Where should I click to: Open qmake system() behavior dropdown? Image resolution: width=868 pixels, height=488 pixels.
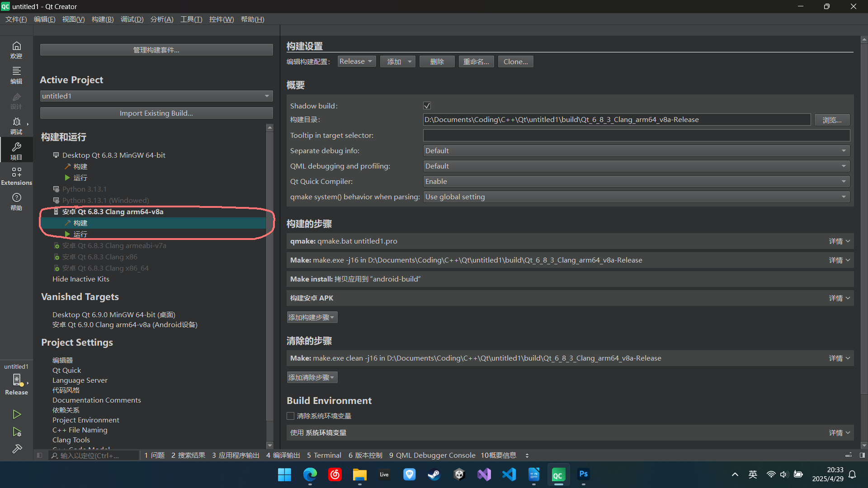(636, 197)
